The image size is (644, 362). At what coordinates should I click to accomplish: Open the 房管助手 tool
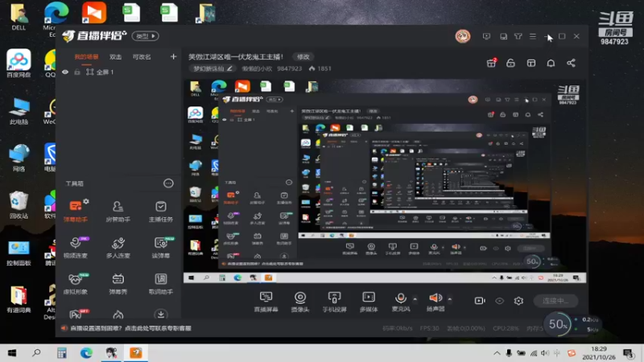(x=118, y=211)
